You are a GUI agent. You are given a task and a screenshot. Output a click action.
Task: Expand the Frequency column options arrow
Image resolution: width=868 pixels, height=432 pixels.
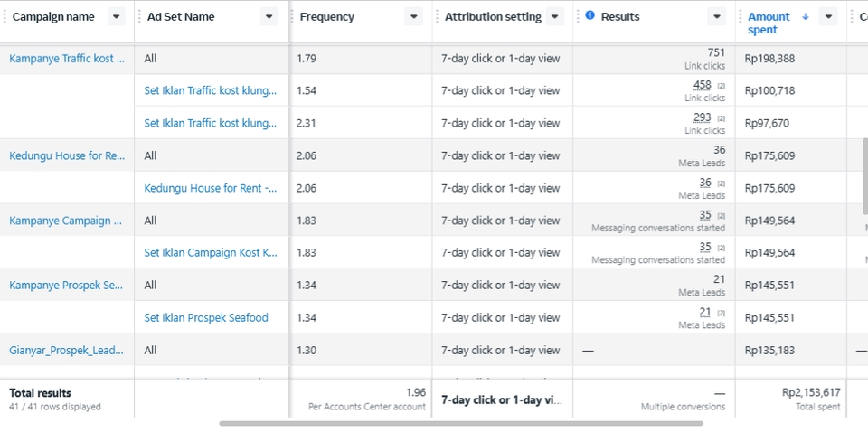click(413, 17)
